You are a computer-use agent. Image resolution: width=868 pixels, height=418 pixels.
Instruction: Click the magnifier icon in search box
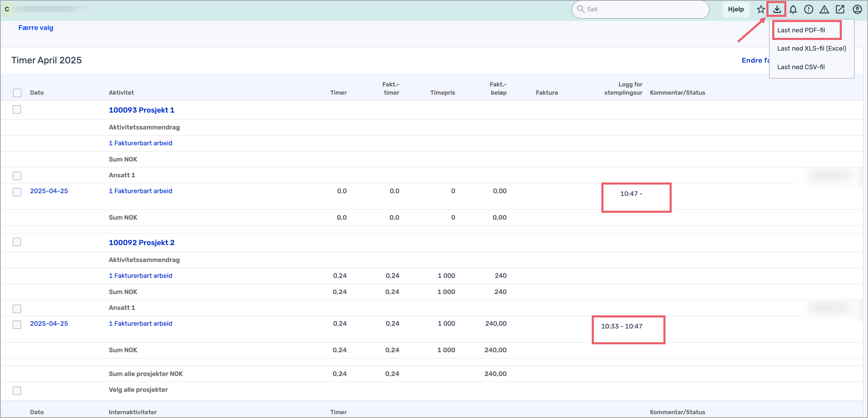[581, 9]
